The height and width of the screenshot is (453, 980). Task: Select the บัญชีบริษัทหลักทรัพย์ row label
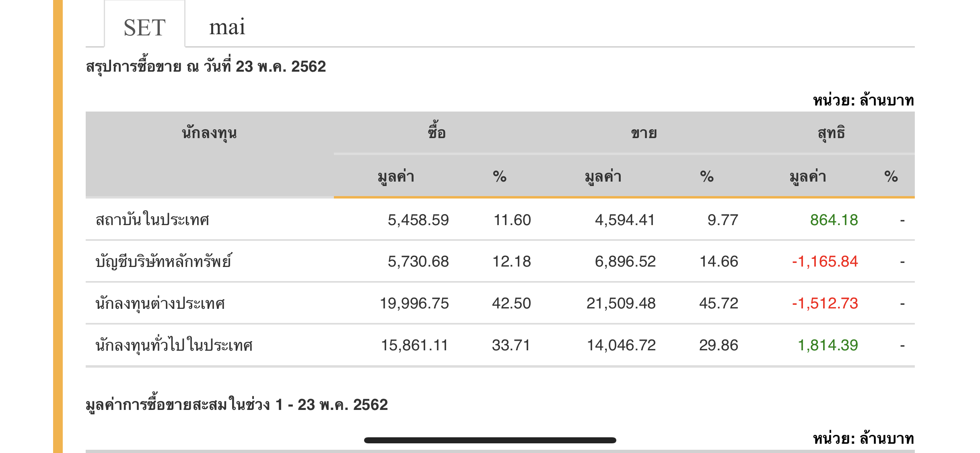point(163,262)
